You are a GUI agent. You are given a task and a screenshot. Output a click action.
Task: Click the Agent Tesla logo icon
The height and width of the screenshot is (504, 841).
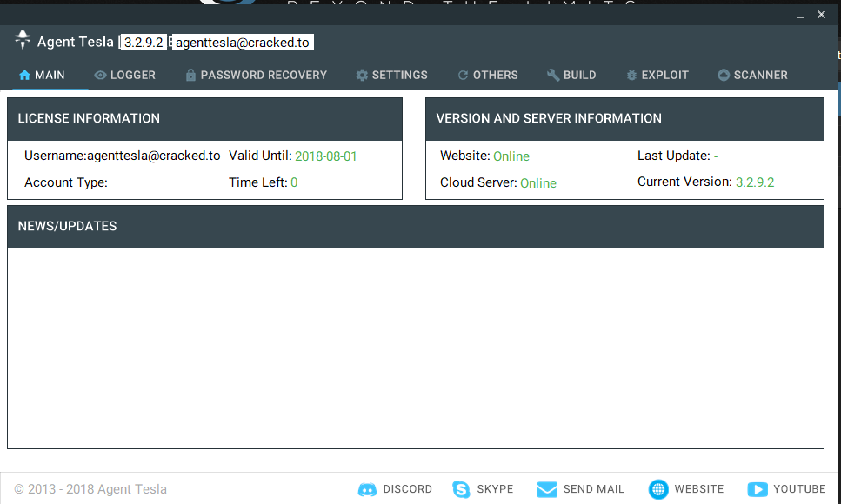pos(23,40)
